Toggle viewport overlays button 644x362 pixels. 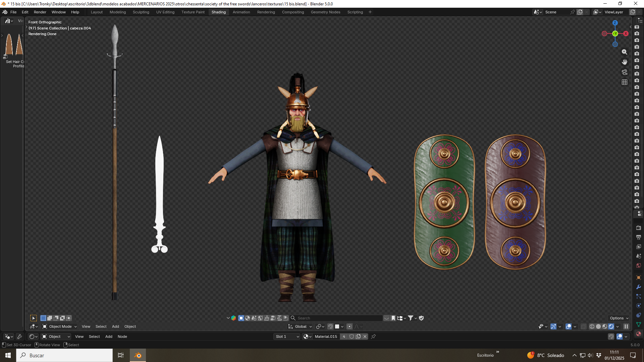click(x=569, y=326)
